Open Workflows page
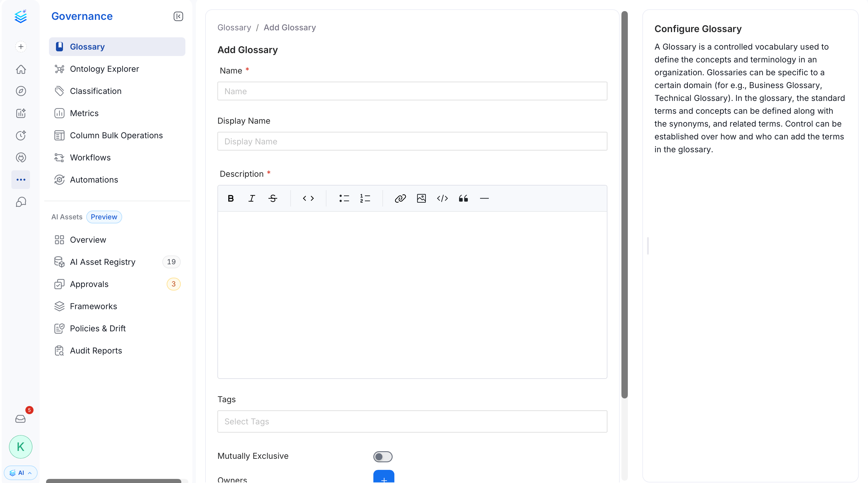The width and height of the screenshot is (868, 483). [x=117, y=157]
